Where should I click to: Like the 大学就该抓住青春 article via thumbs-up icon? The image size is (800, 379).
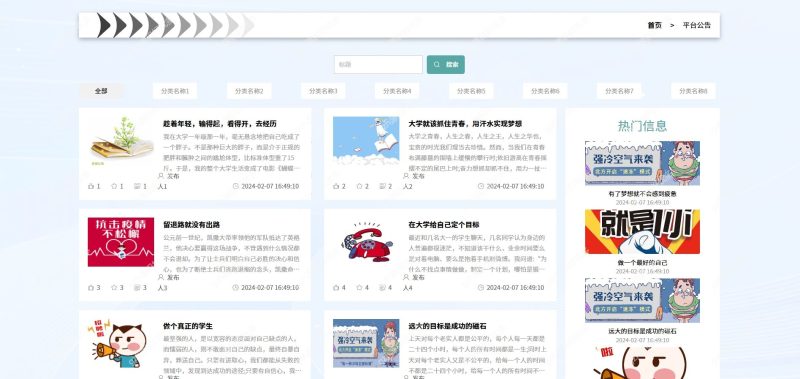[x=336, y=186]
